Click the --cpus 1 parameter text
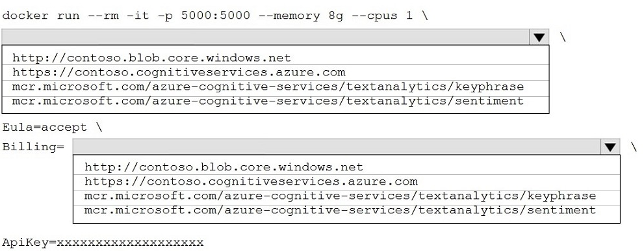The height and width of the screenshot is (251, 644). pyautogui.click(x=382, y=16)
